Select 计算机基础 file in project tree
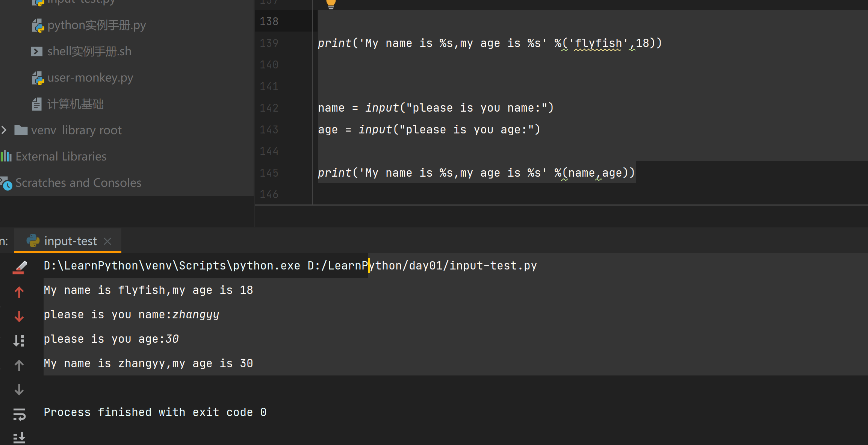The width and height of the screenshot is (868, 445). (75, 104)
